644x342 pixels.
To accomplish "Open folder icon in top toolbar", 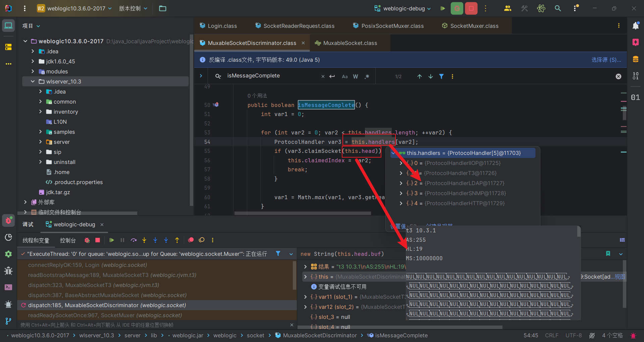I will (163, 8).
